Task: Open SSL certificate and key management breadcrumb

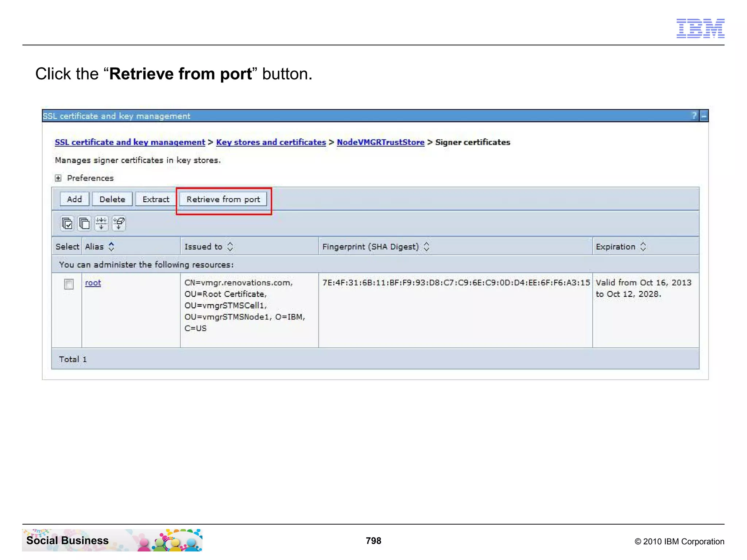Action: coord(130,142)
